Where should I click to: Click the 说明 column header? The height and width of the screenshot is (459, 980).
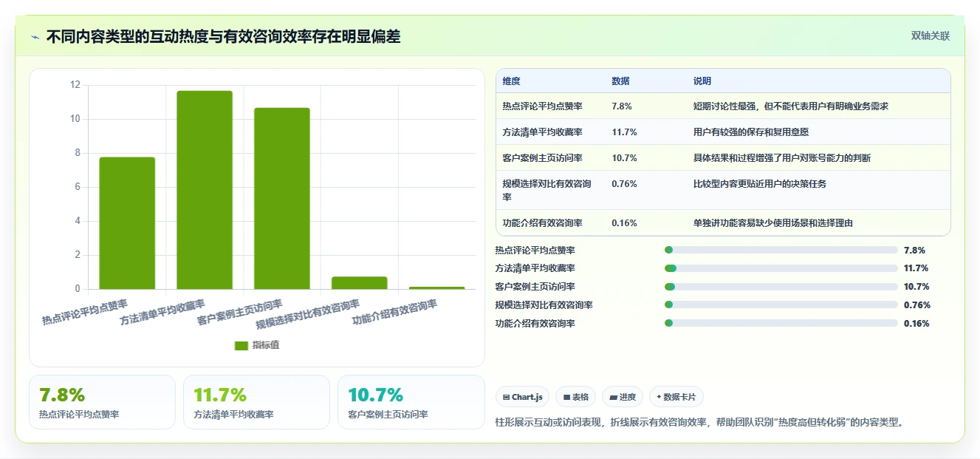tap(702, 81)
